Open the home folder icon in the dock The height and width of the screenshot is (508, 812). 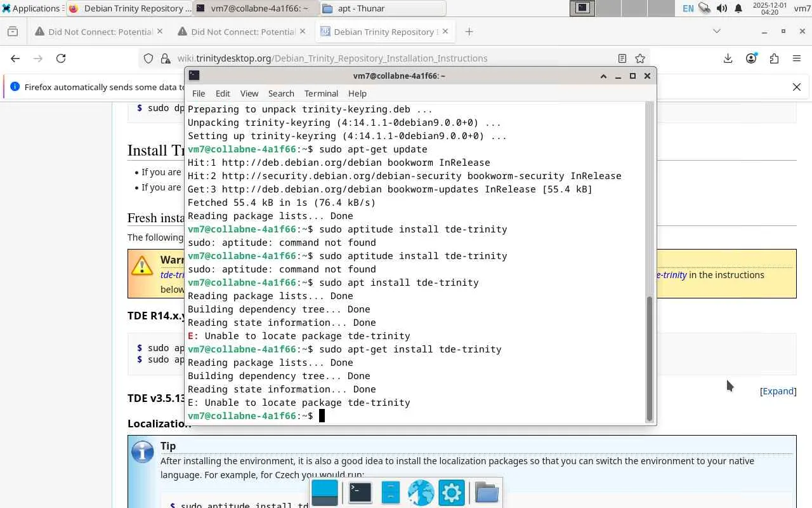click(x=487, y=493)
